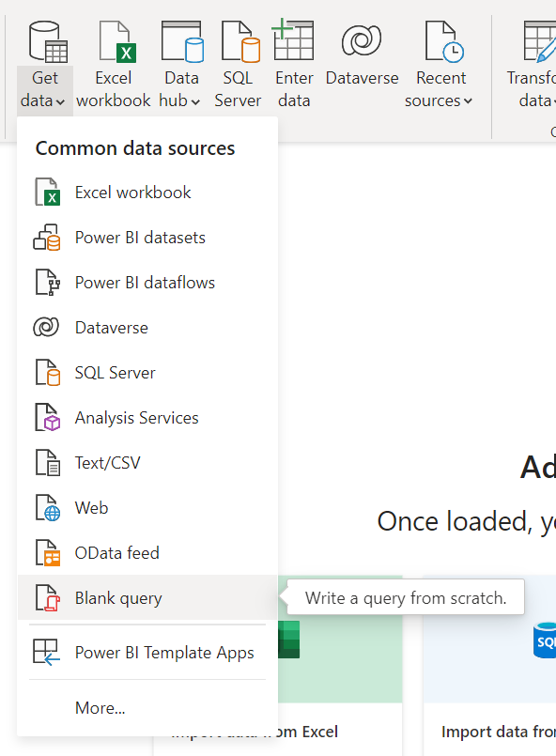Choose the Power BI Template Apps icon

tap(46, 653)
